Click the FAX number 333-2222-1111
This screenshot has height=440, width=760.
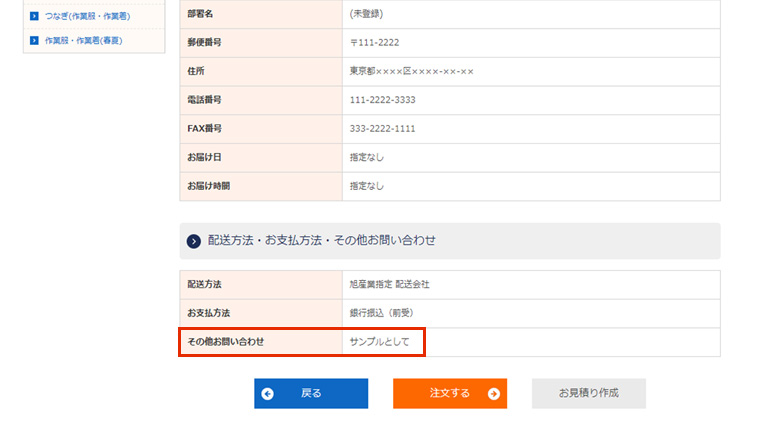coord(382,129)
